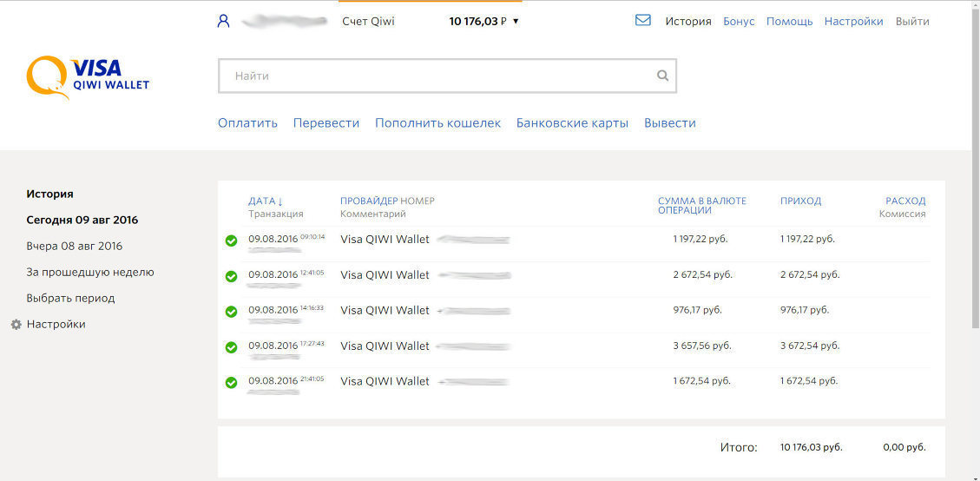Select Сегодня 09 авг 2016 filter

(82, 221)
